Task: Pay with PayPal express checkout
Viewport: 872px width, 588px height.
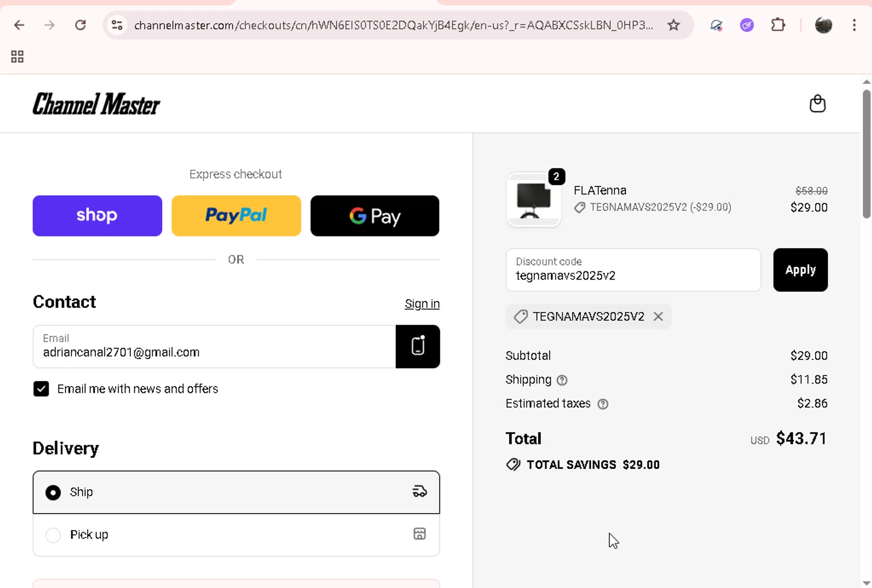Action: 236,216
